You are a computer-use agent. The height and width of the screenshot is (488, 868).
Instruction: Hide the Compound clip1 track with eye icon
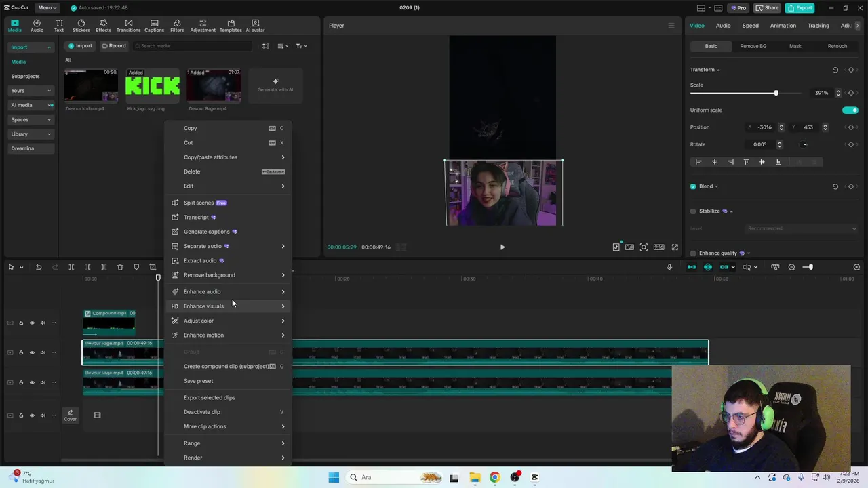[x=32, y=323]
